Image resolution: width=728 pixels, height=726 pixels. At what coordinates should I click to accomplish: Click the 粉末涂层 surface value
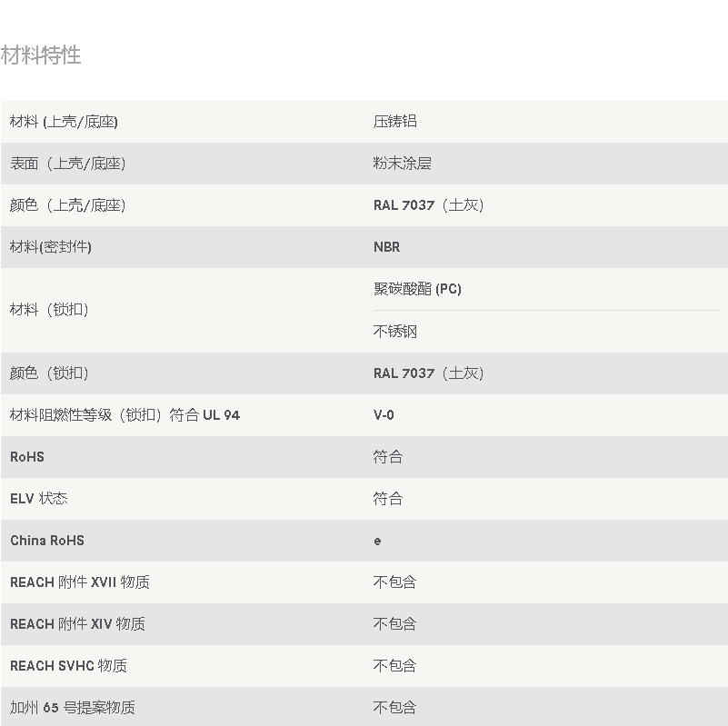click(402, 164)
